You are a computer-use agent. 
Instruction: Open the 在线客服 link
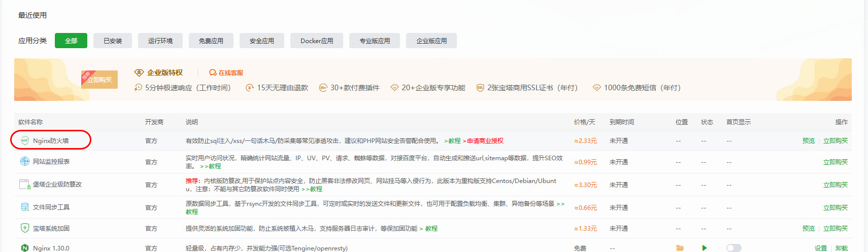click(231, 73)
